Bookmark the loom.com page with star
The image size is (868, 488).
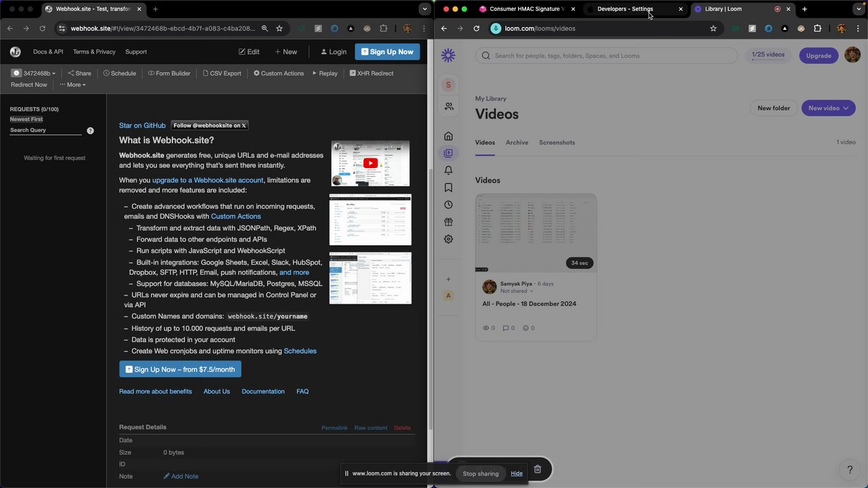tap(713, 28)
